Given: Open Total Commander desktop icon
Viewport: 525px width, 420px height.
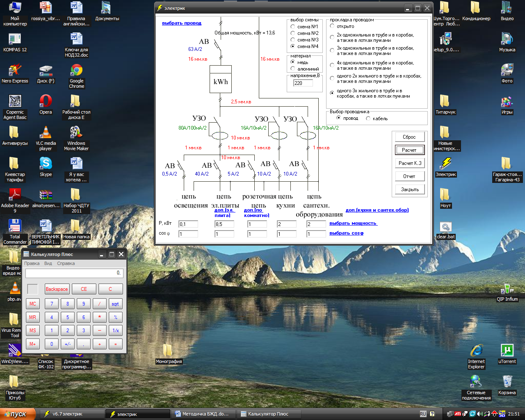Looking at the screenshot, I should pos(15,226).
